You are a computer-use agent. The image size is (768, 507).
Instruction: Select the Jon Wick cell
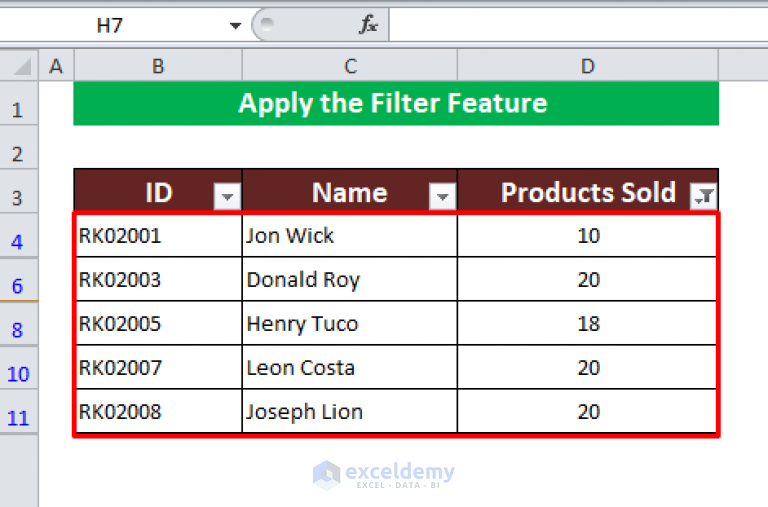[x=350, y=235]
